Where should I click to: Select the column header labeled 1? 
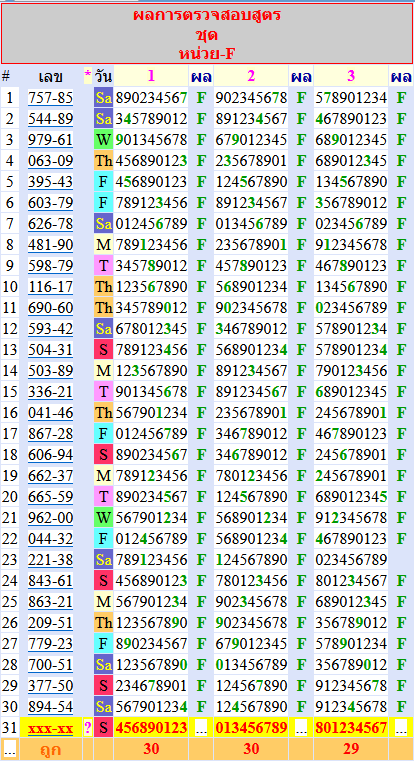(x=151, y=76)
